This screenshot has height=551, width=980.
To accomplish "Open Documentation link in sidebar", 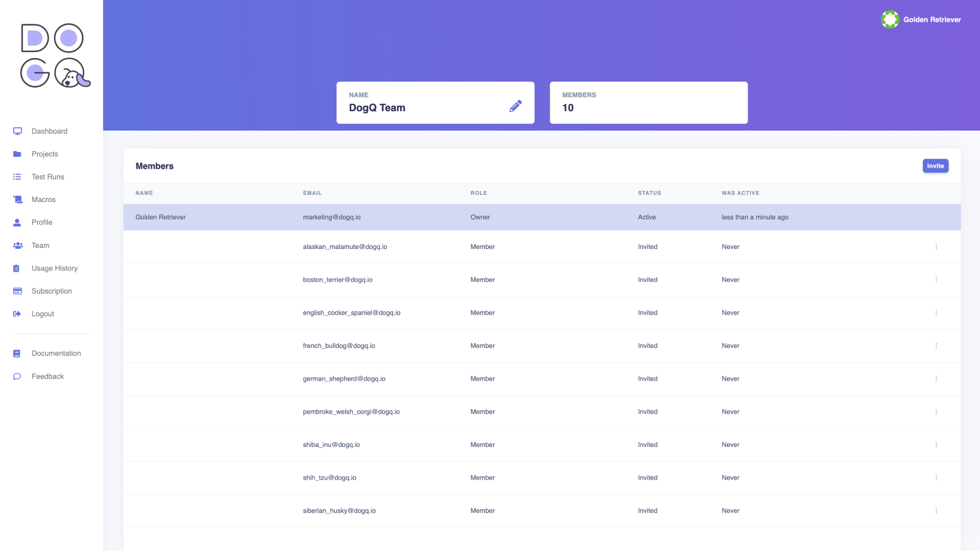I will (56, 353).
